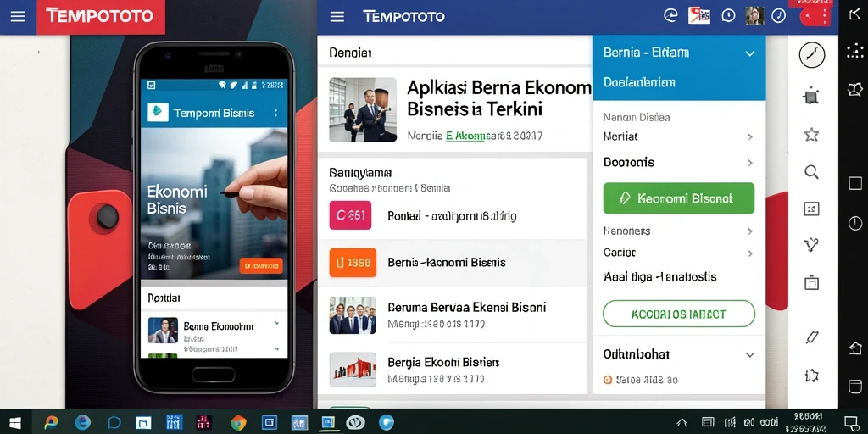Open three-dot menu on phone's Temponi Bisnis bar
The height and width of the screenshot is (434, 868).
click(275, 113)
